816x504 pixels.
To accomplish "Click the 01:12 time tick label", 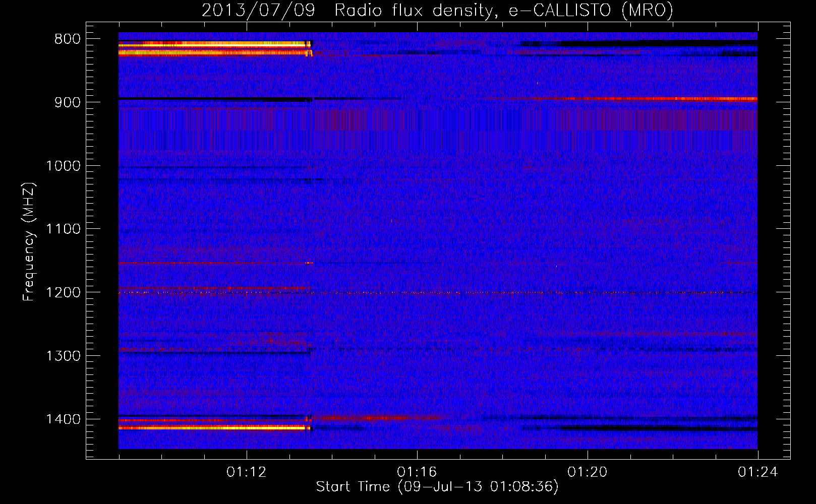I will click(x=247, y=472).
